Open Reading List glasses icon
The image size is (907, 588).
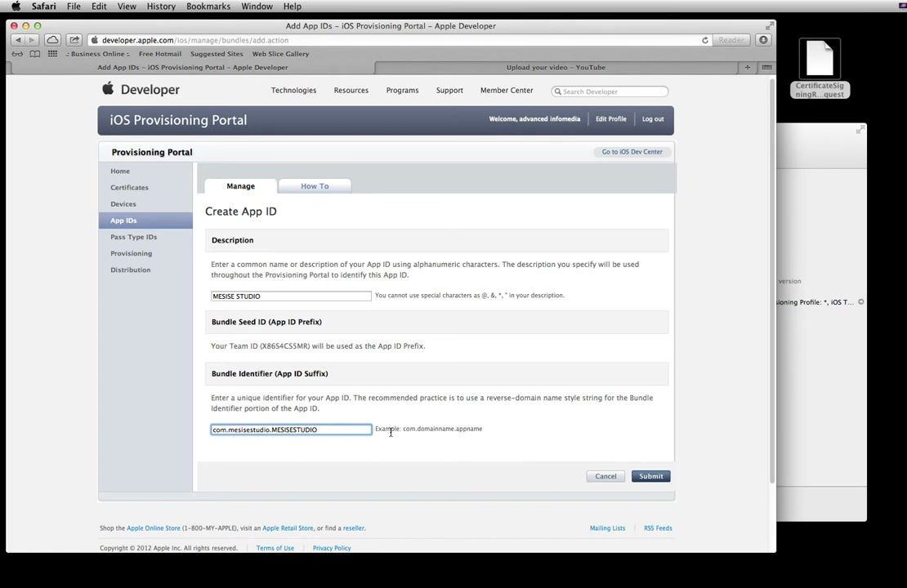tap(17, 54)
